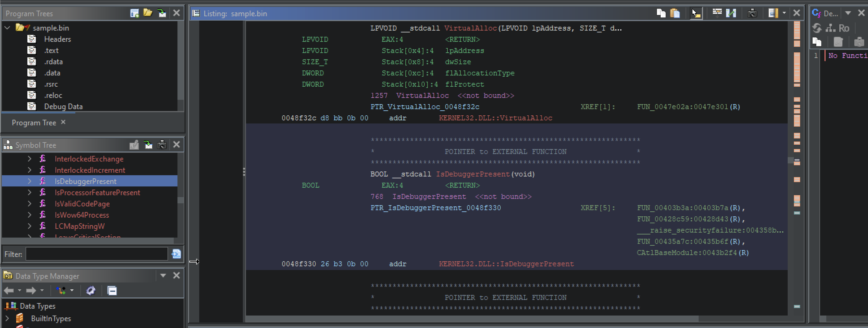The height and width of the screenshot is (328, 868).
Task: Expand the BuiltInTypes archive node
Action: coord(7,318)
